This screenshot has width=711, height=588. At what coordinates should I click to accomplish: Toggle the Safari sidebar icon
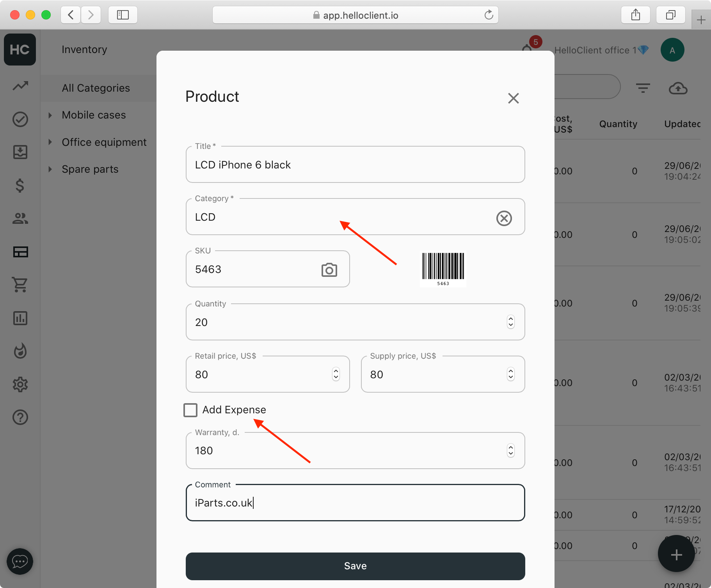pyautogui.click(x=123, y=15)
